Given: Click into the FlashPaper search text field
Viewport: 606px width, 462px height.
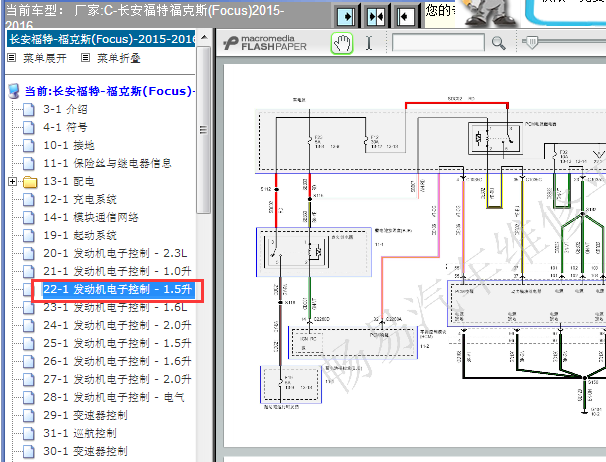Looking at the screenshot, I should [x=438, y=43].
